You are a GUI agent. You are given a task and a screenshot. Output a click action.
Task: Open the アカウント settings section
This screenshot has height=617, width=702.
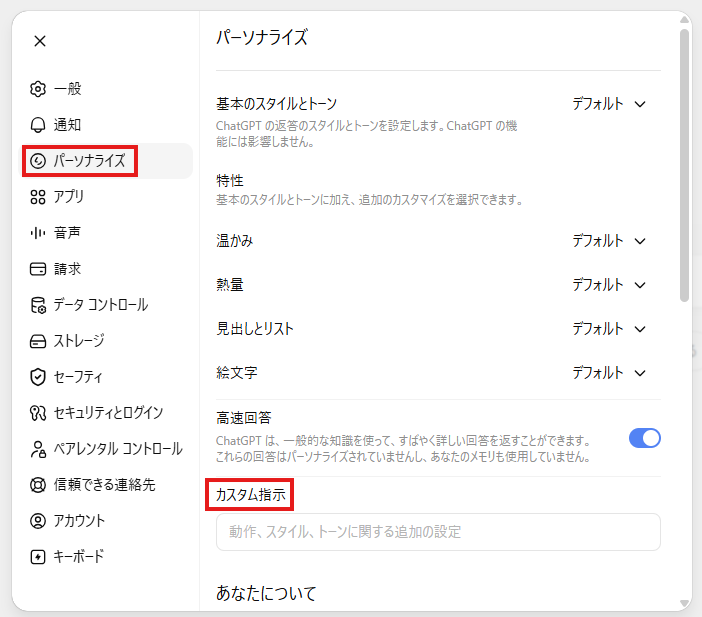[x=107, y=521]
